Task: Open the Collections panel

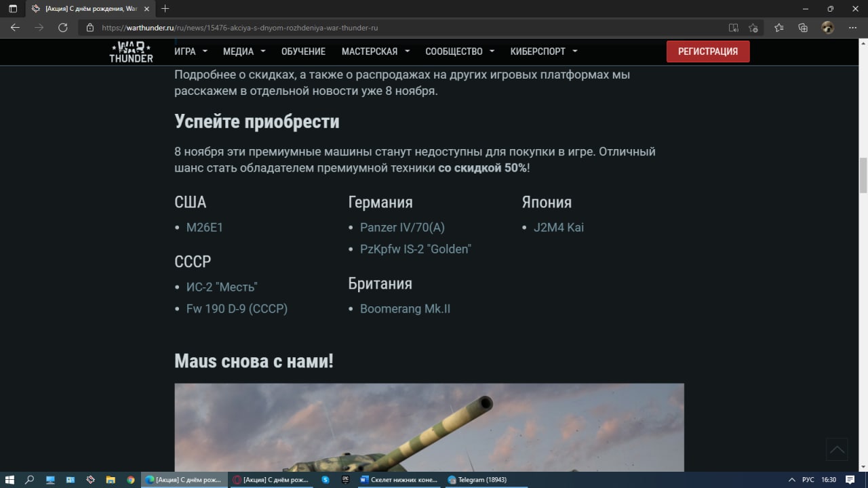Action: [803, 28]
